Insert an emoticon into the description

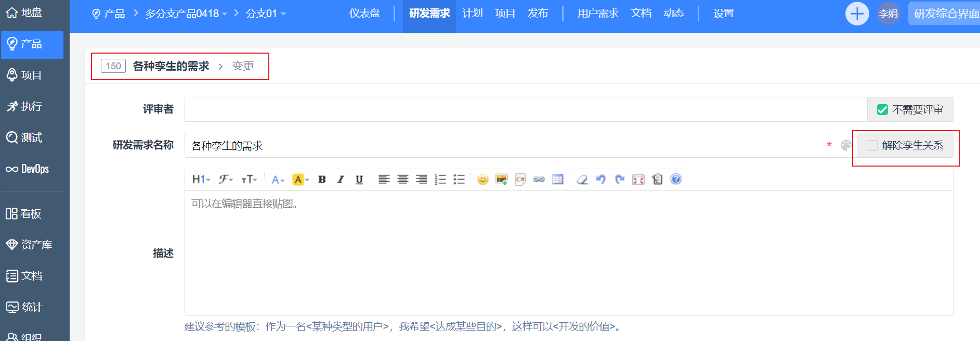pos(482,180)
